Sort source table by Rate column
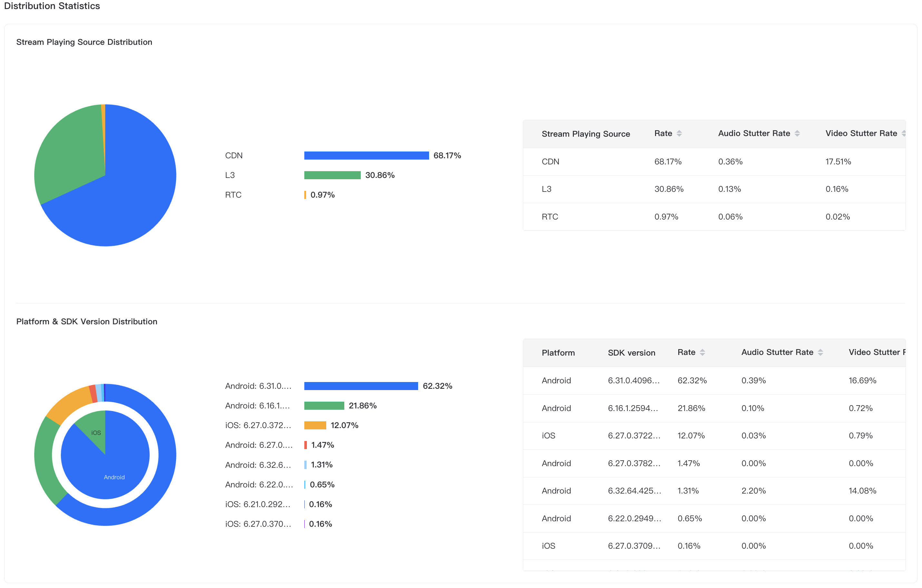The width and height of the screenshot is (922, 588). 679,133
